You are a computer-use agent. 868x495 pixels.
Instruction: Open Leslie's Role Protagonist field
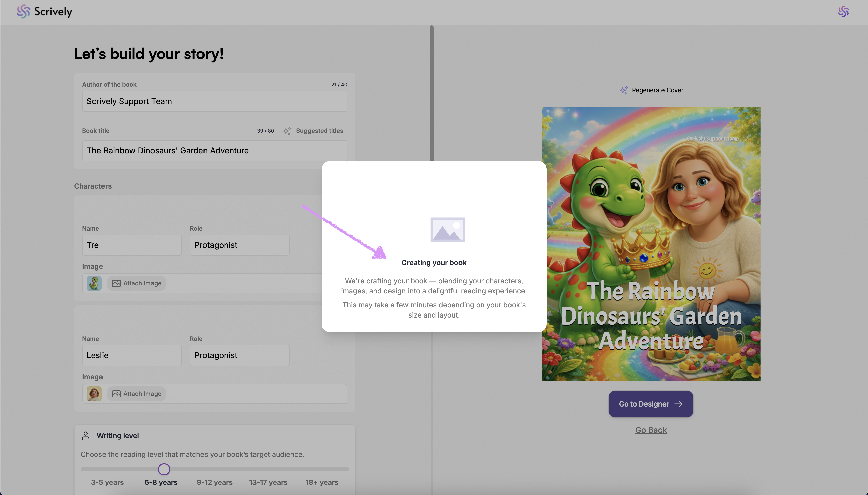[239, 355]
